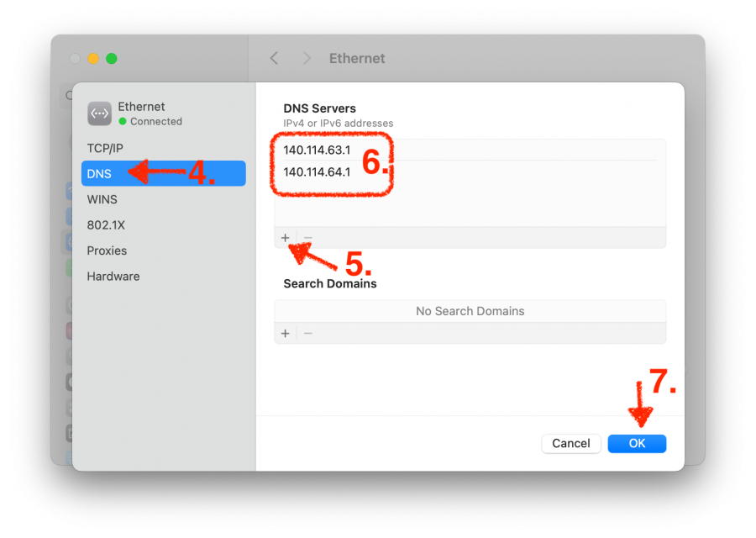Image resolution: width=756 pixels, height=538 pixels.
Task: Remove DNS server using the minus button
Action: point(307,238)
